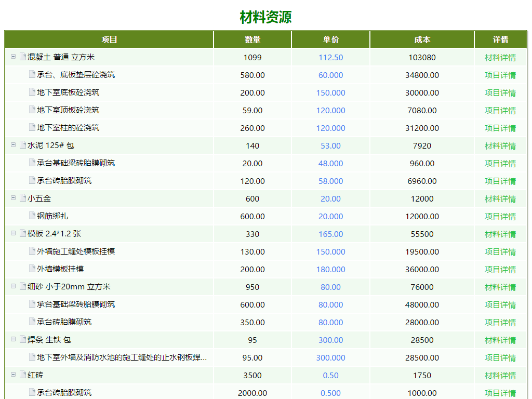Click unit price 180.000 for 外墙模板挂模

pos(330,269)
